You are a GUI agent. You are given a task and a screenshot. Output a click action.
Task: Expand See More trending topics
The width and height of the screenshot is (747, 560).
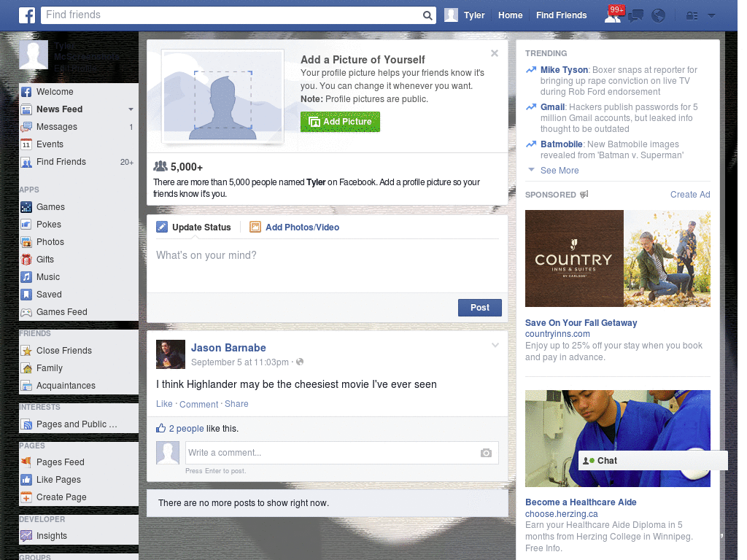coord(560,171)
